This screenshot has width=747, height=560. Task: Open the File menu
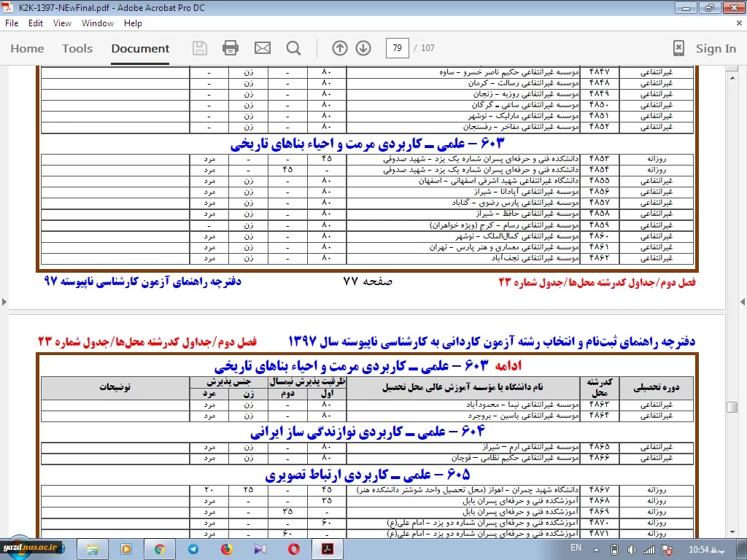coord(12,23)
